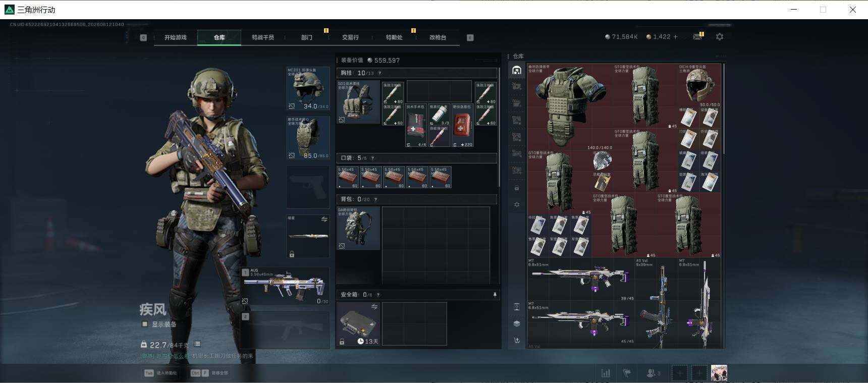Invite teammate with second plus slot
868x383 pixels.
pos(699,373)
